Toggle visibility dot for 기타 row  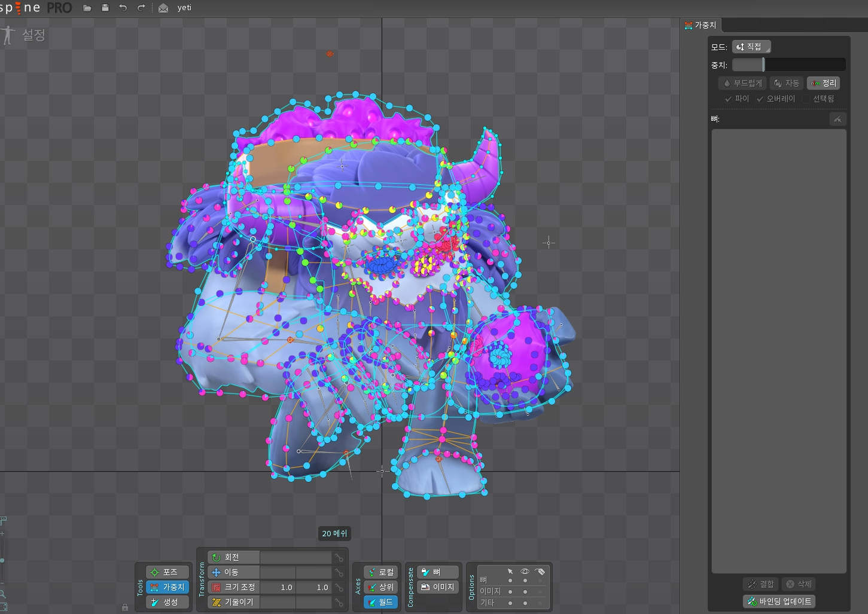525,603
